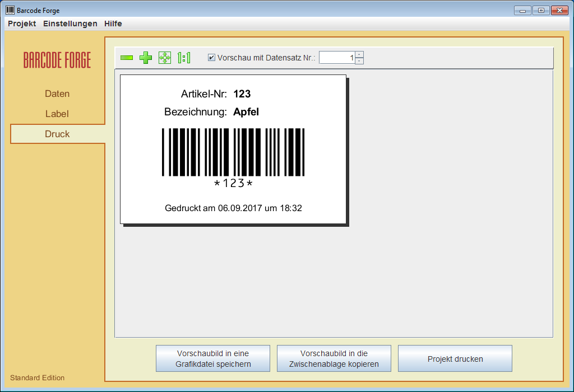Click the green plus zoom-in icon
Image resolution: width=574 pixels, height=392 pixels.
click(146, 58)
